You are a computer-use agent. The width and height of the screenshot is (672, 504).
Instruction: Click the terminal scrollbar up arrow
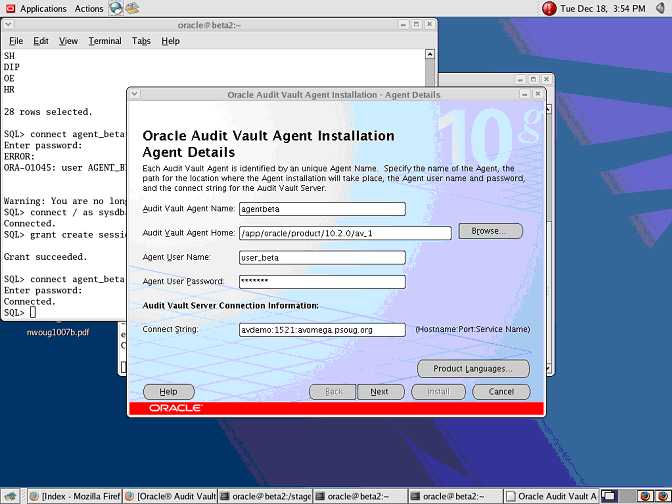coord(429,54)
